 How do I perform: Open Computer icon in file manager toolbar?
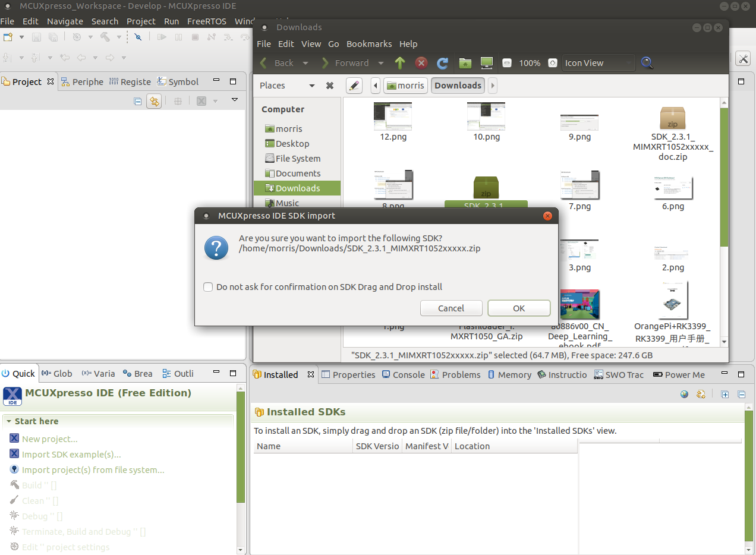pos(487,62)
